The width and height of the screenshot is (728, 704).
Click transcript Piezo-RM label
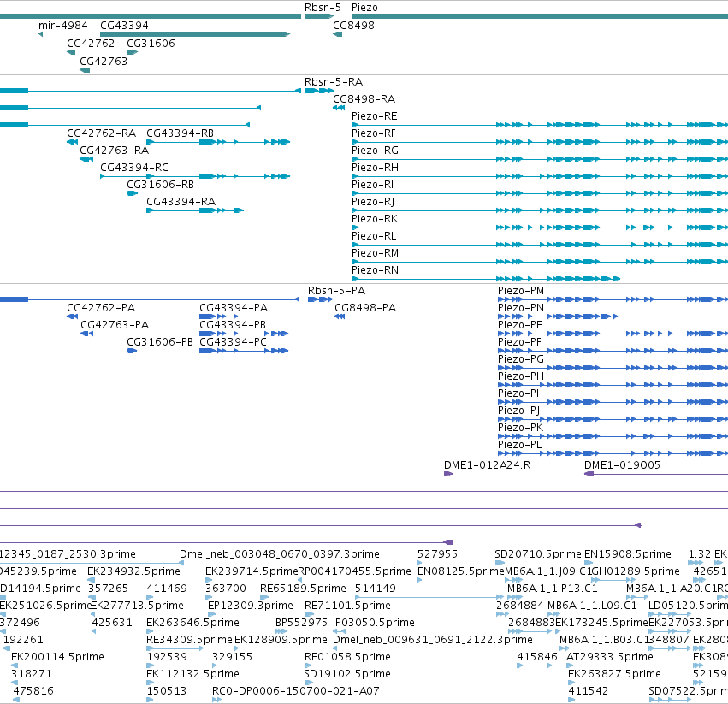tap(375, 253)
